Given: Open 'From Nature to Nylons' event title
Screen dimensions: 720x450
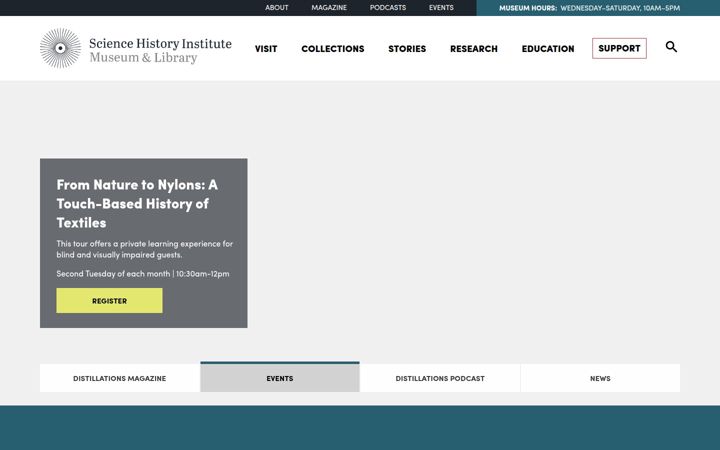Looking at the screenshot, I should [137, 203].
